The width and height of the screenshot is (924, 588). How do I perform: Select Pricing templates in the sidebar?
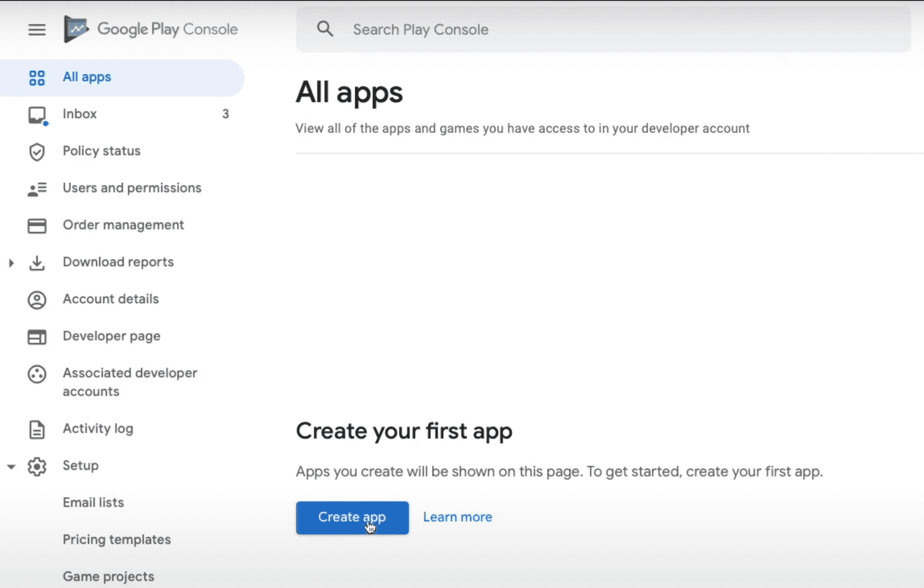coord(116,540)
